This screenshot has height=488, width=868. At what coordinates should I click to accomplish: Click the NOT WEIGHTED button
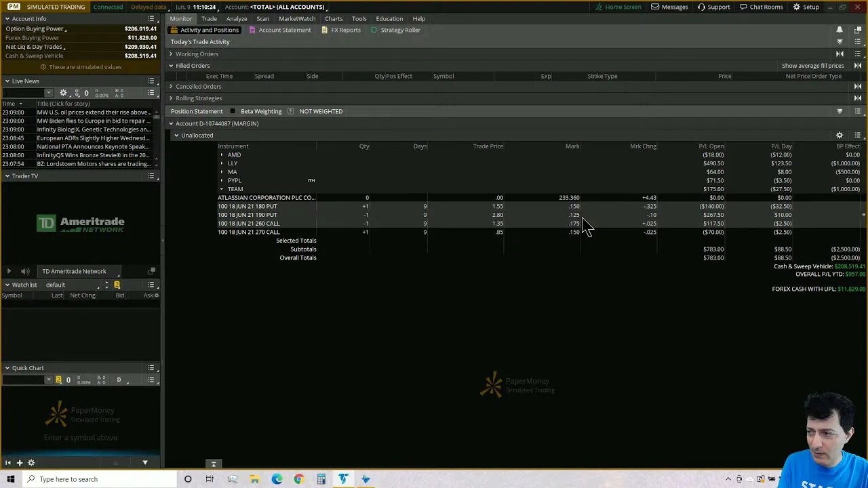321,111
